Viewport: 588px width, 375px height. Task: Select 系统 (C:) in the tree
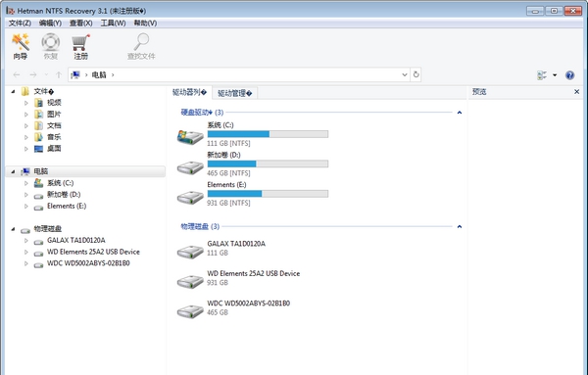61,183
